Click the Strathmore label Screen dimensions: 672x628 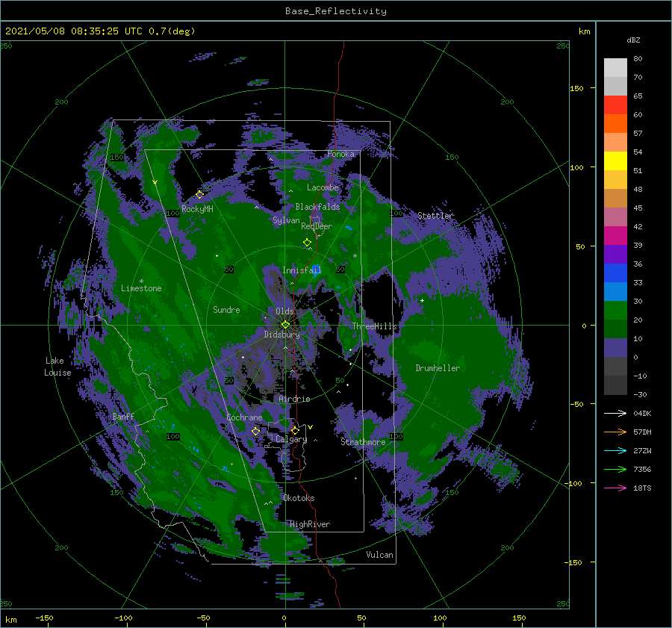(363, 442)
